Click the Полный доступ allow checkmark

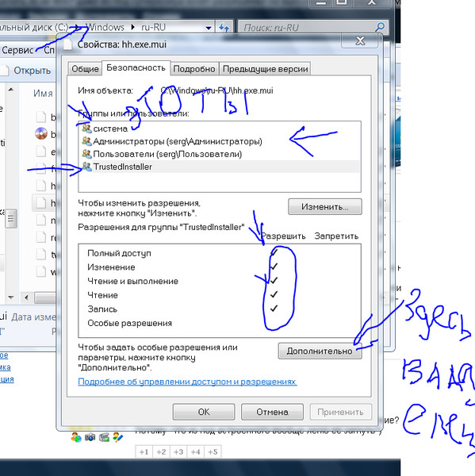pos(274,252)
